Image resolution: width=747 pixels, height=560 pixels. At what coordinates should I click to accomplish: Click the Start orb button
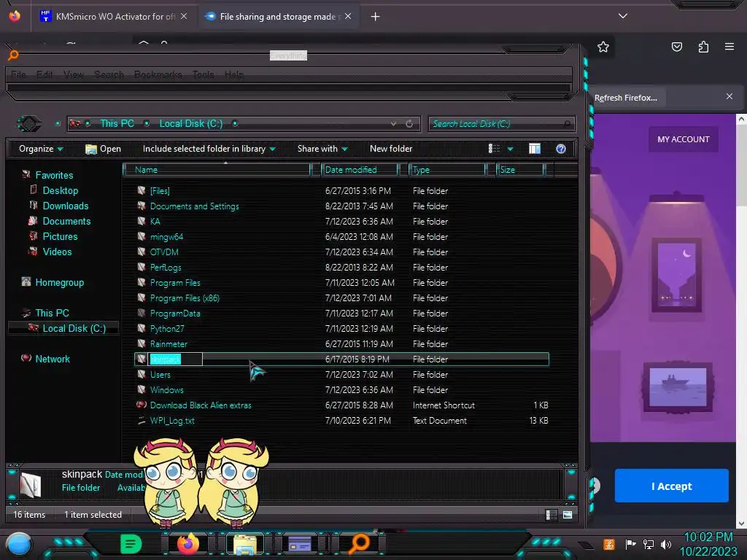(x=19, y=544)
